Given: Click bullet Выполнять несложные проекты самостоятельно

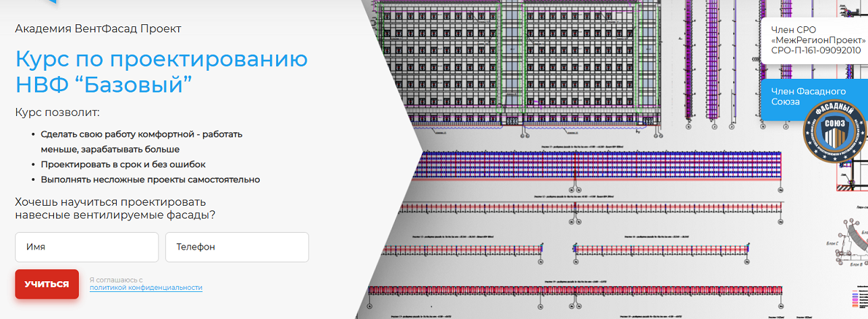Looking at the screenshot, I should tap(150, 179).
